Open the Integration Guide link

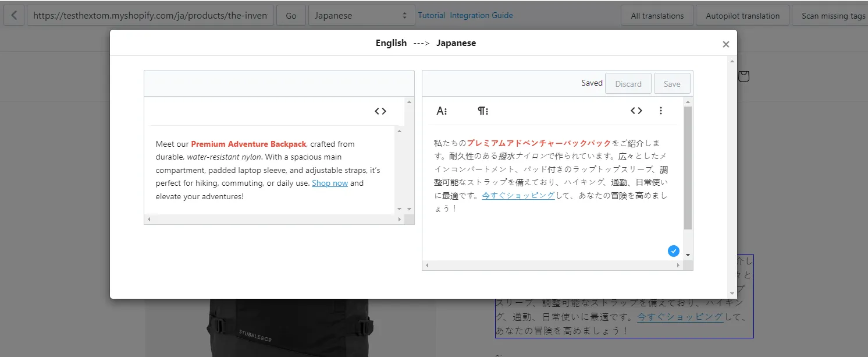(x=481, y=16)
